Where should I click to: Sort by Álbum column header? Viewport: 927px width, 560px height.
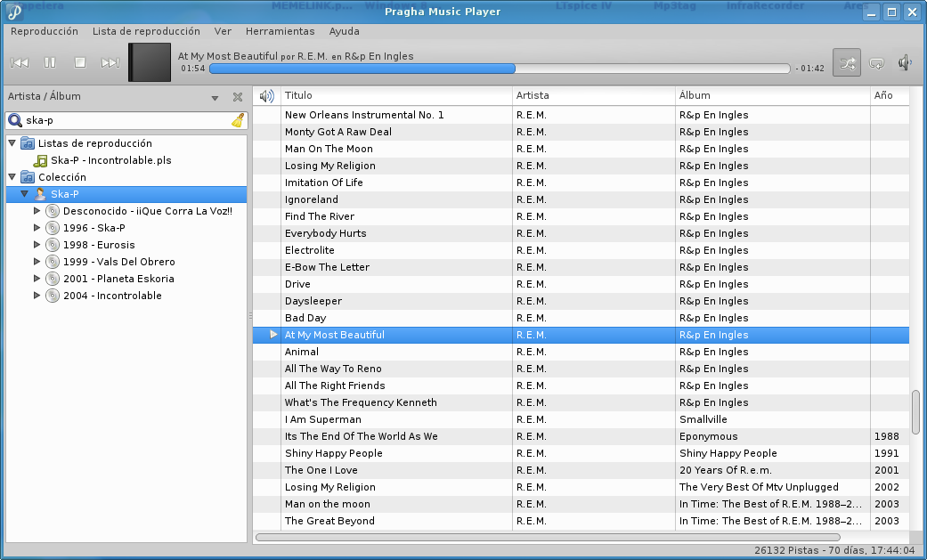point(773,96)
